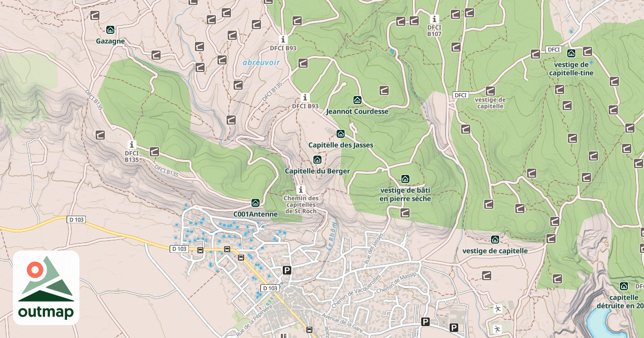The width and height of the screenshot is (644, 338).
Task: Open the Jeannot Courdesse hut marker
Action: click(357, 100)
